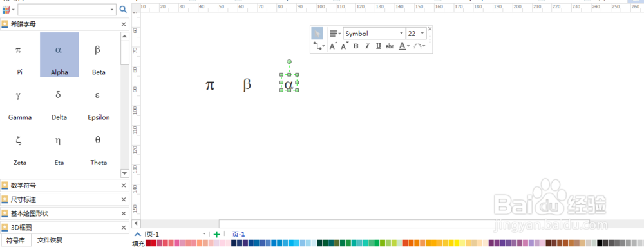
Task: Click the library scroll up arrow
Action: point(125,37)
